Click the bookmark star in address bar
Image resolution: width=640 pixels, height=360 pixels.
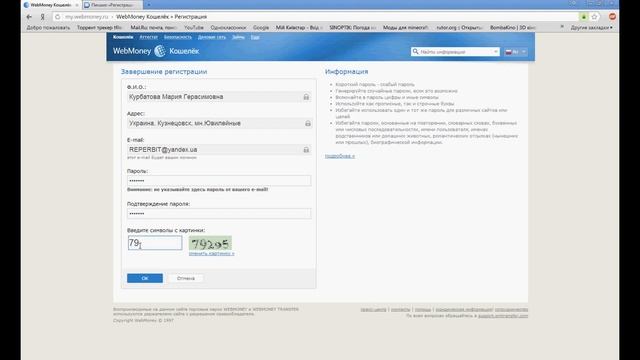pyautogui.click(x=594, y=17)
